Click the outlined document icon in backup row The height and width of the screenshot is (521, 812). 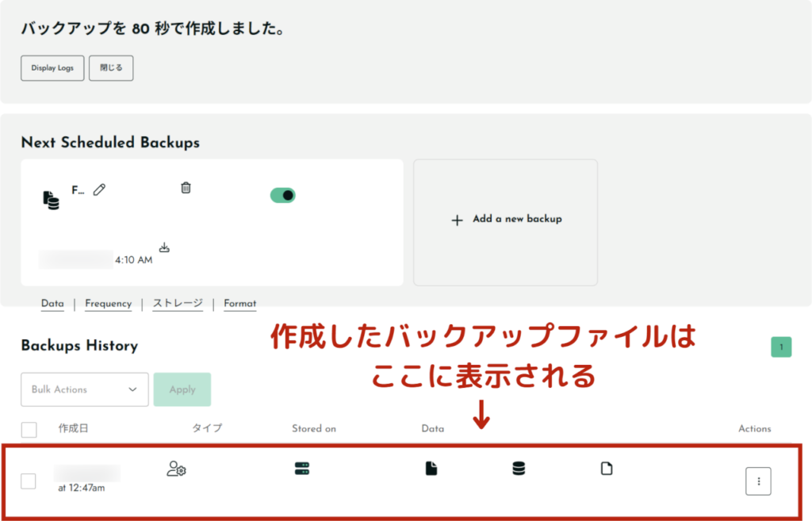tap(607, 469)
